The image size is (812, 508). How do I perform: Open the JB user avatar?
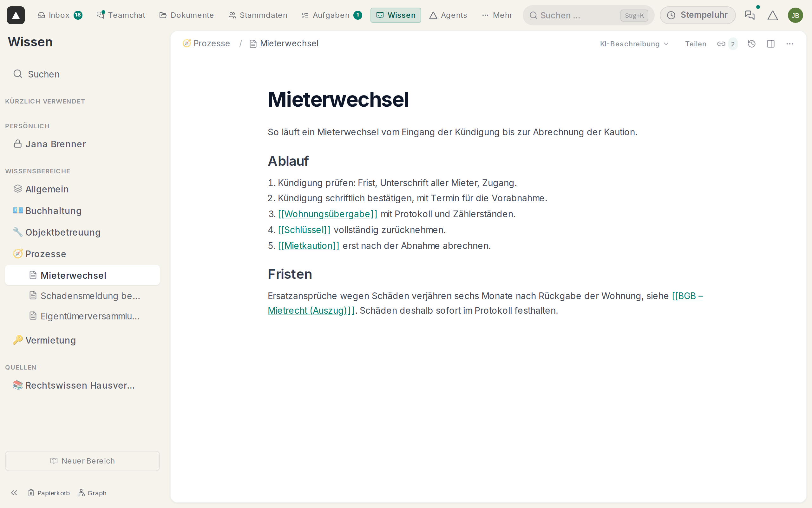click(x=795, y=15)
